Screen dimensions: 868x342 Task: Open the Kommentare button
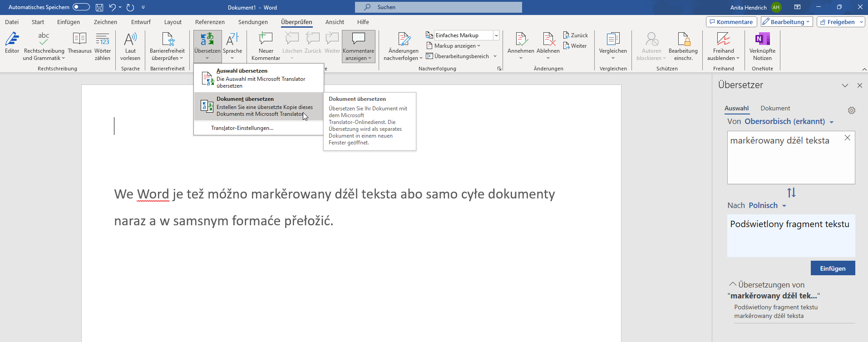coord(731,22)
